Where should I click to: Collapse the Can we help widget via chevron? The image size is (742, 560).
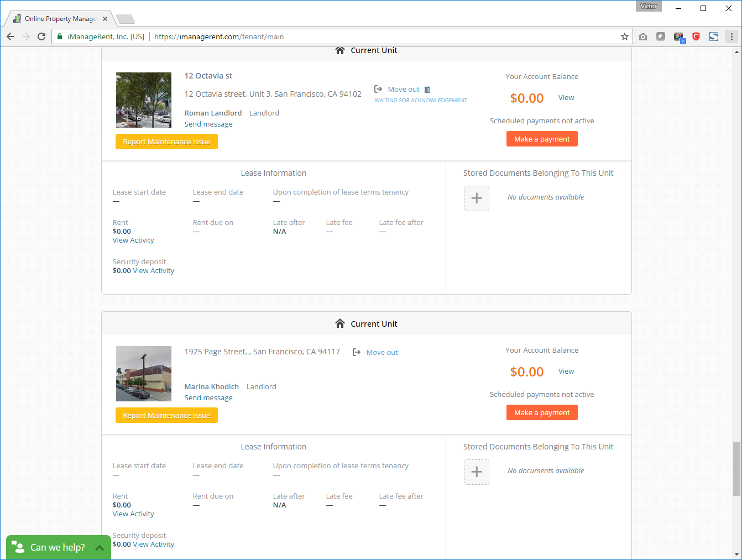click(100, 547)
